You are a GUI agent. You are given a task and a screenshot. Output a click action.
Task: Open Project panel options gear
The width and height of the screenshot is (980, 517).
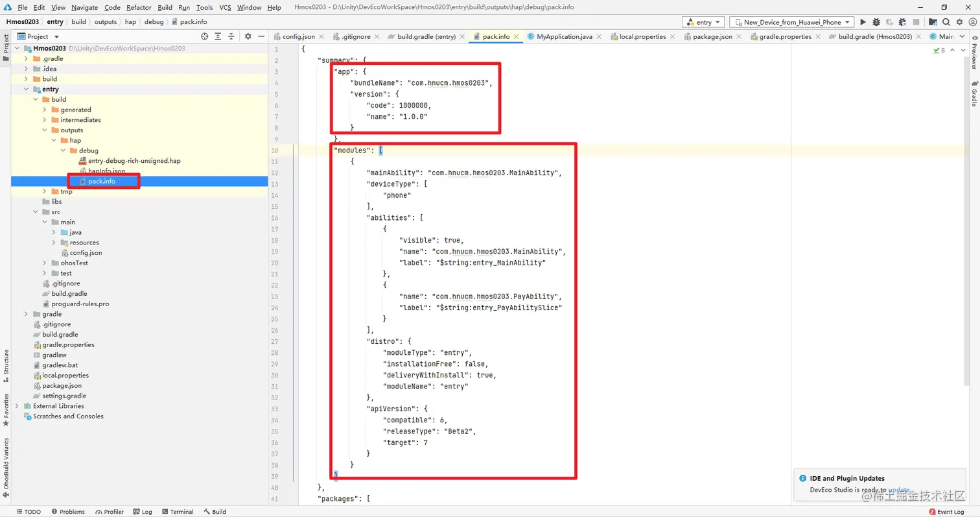[248, 36]
